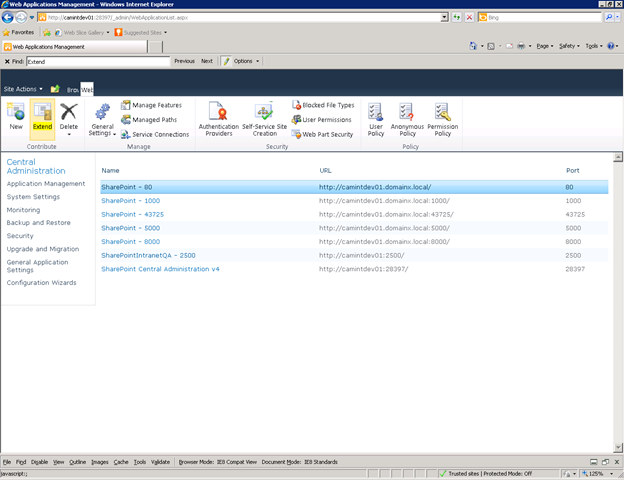
Task: Open User Permissions
Action: point(322,119)
